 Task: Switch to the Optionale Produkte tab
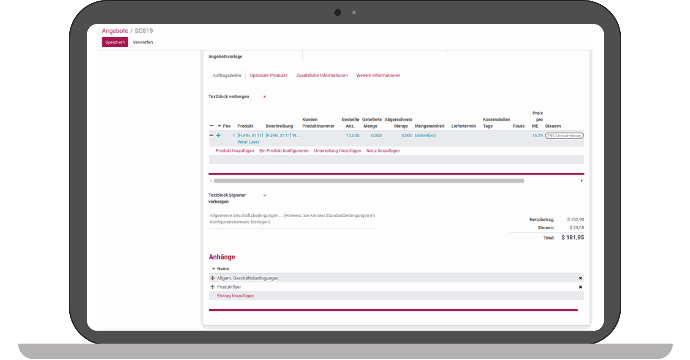tap(268, 76)
